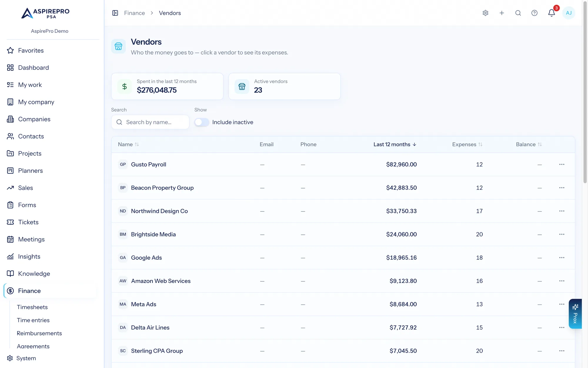Viewport: 588px width, 368px height.
Task: Open Timesheets under Finance
Action: click(x=32, y=307)
